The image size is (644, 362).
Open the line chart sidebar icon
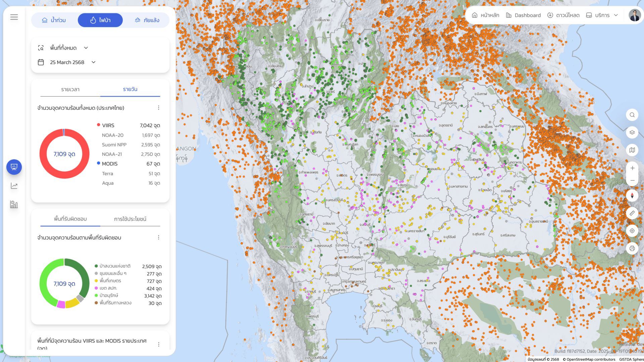tap(14, 186)
